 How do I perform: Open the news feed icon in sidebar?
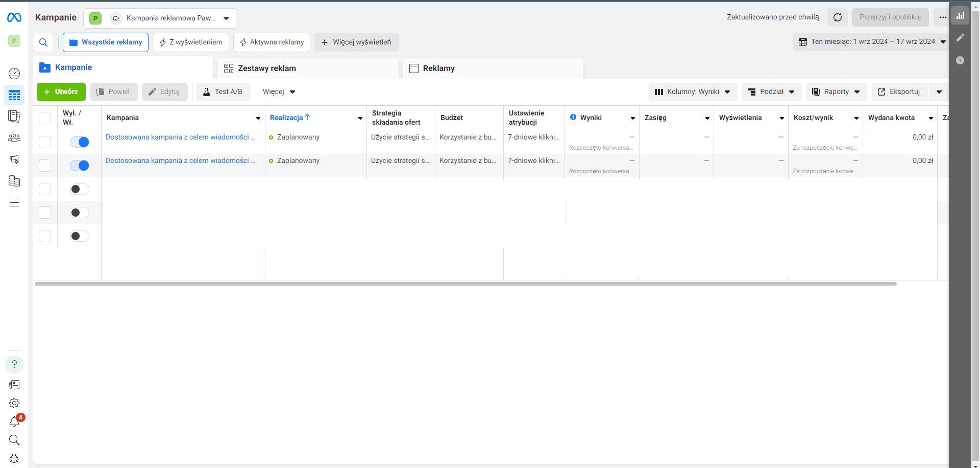pos(14,385)
